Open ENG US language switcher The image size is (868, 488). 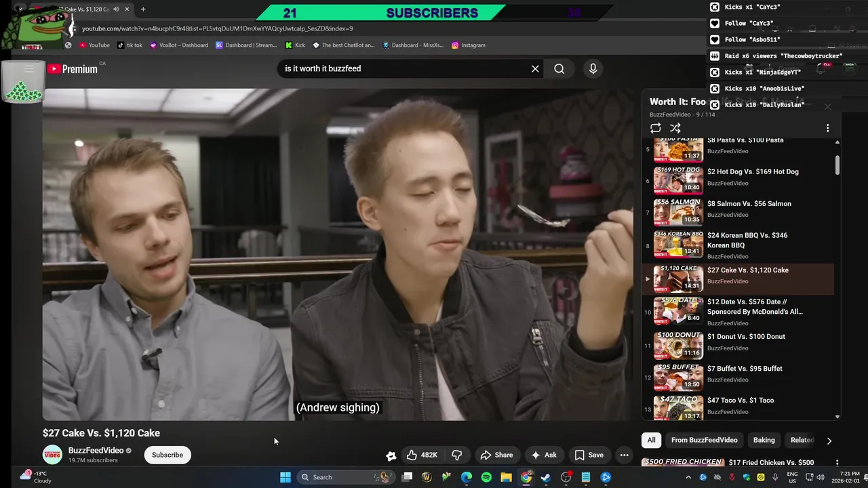click(792, 477)
